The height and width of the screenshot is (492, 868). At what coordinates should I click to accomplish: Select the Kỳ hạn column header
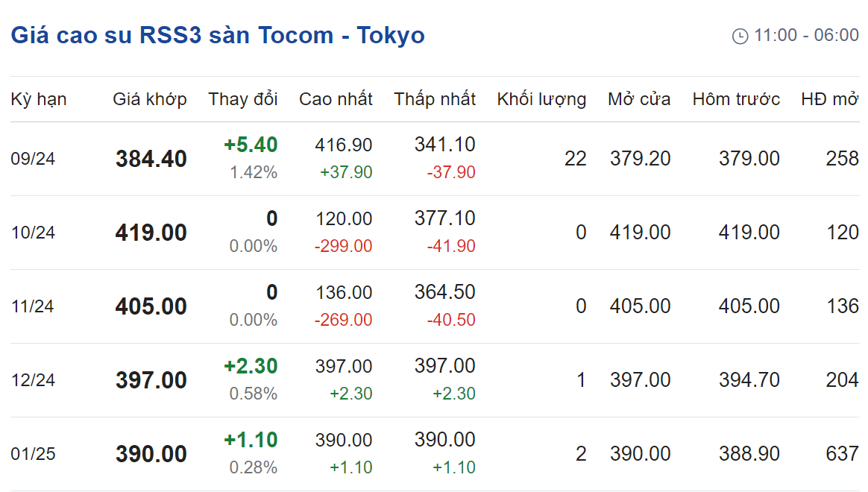(39, 99)
